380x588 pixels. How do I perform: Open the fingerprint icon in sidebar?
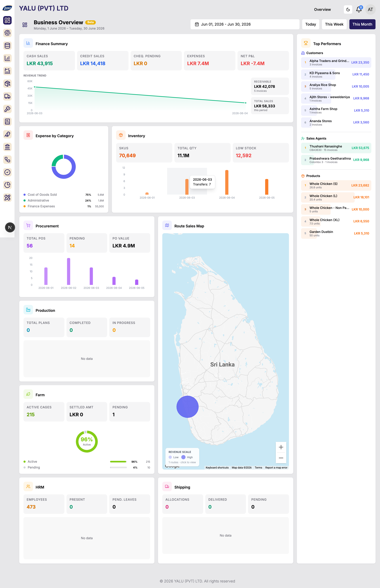click(7, 33)
